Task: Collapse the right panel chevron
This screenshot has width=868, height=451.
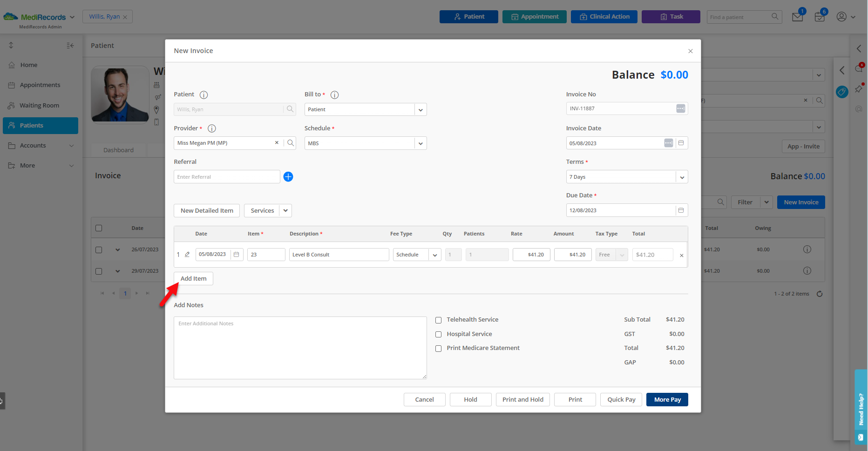Action: (859, 48)
